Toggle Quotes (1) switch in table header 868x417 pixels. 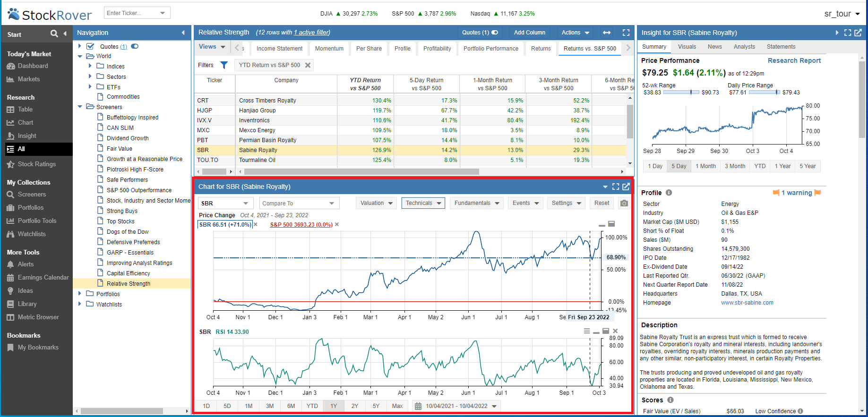tap(495, 33)
